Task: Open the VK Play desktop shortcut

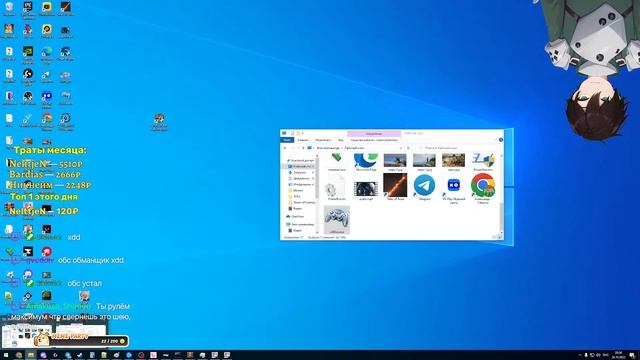Action: (47, 98)
